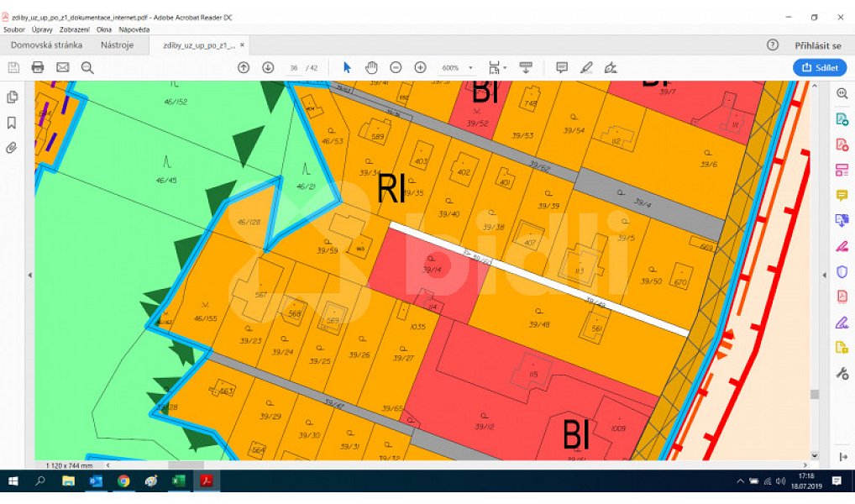Open Windows Start menu

coord(13,481)
